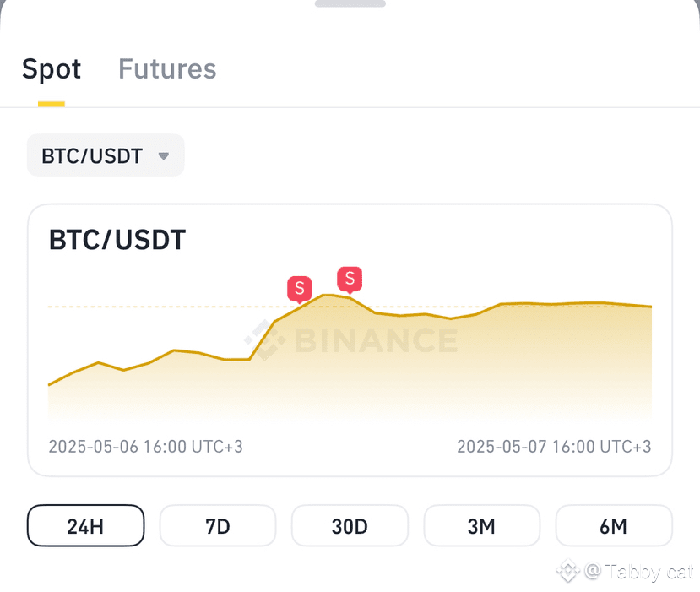Click the chart start date 2025-05-06 label
Viewport: 700px width, 592px height.
point(145,447)
